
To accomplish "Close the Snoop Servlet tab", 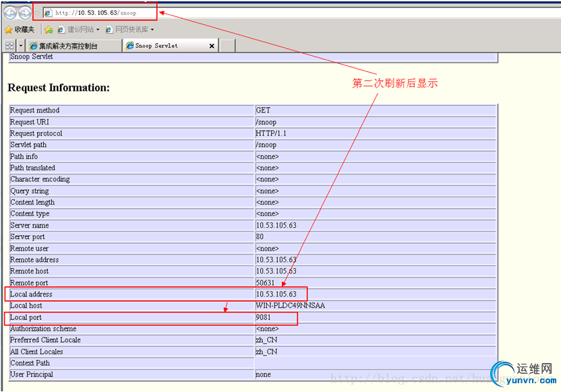I will tap(212, 46).
